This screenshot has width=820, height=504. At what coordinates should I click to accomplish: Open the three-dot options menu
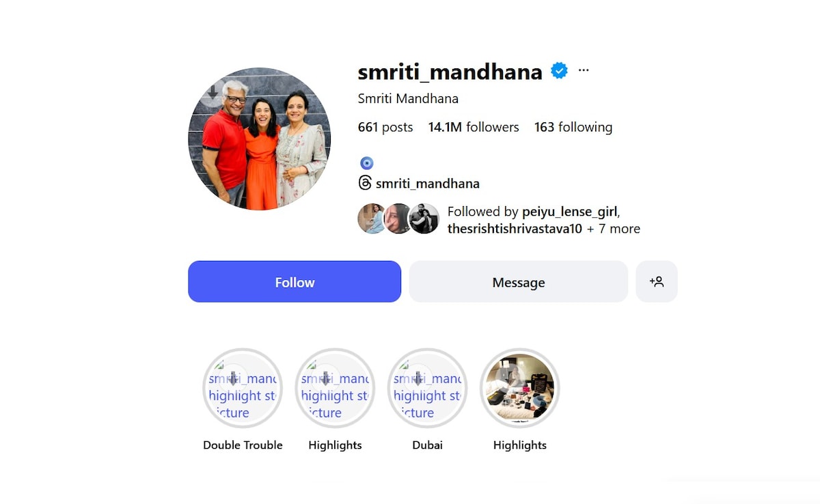tap(583, 70)
